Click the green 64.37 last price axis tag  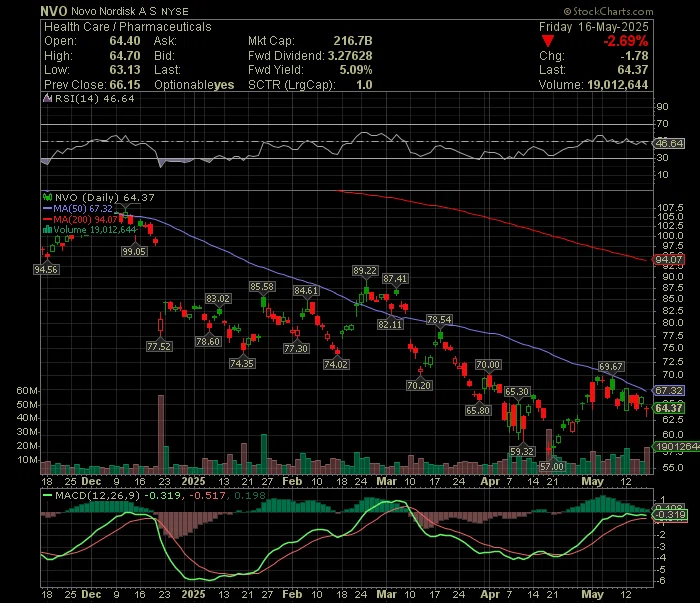[669, 408]
